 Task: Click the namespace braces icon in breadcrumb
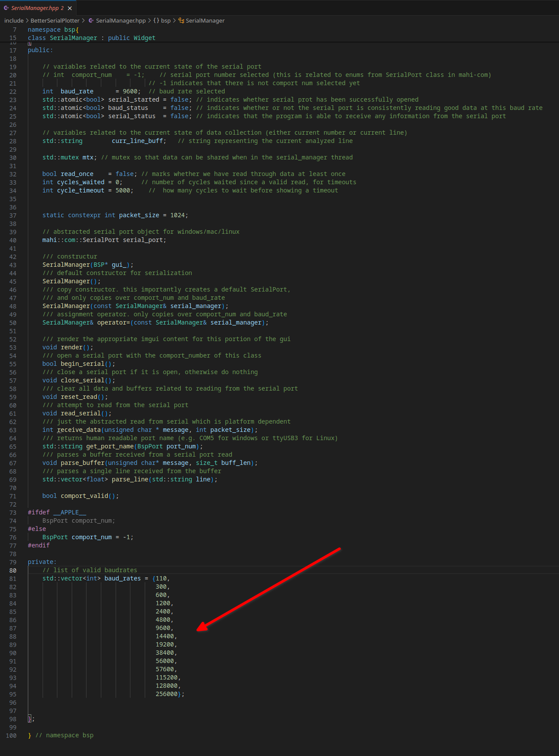pos(156,20)
